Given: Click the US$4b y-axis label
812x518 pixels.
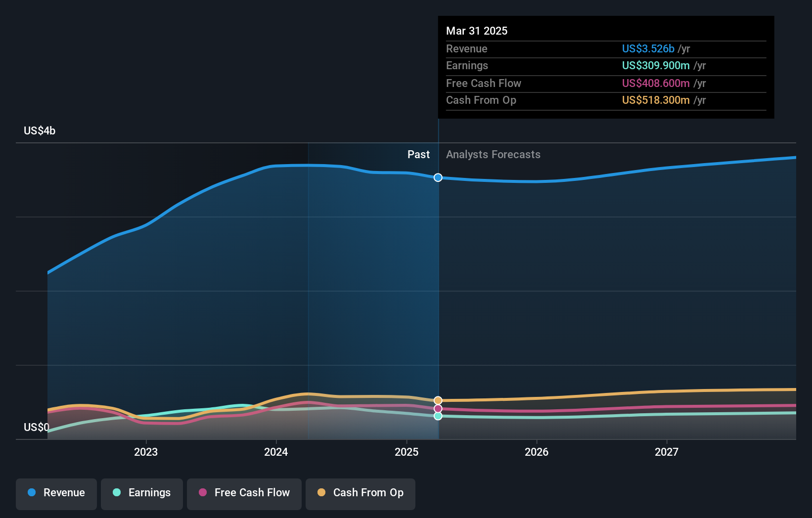Looking at the screenshot, I should point(40,130).
